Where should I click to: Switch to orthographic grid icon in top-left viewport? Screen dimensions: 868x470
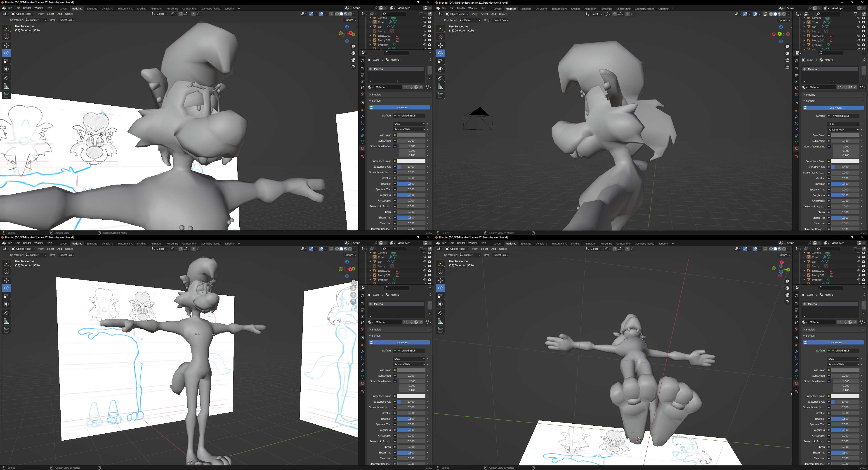tap(353, 67)
